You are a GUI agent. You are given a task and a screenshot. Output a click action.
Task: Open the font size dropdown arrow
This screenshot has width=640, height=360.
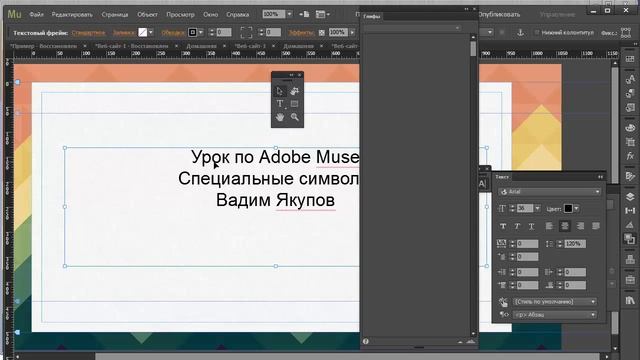[537, 209]
